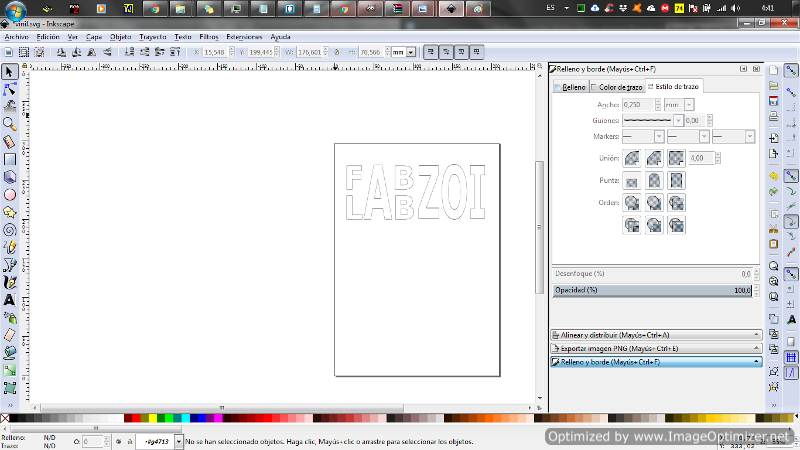Viewport: 800px width, 450px height.
Task: Click Select all objects toolbar icon
Action: point(9,52)
